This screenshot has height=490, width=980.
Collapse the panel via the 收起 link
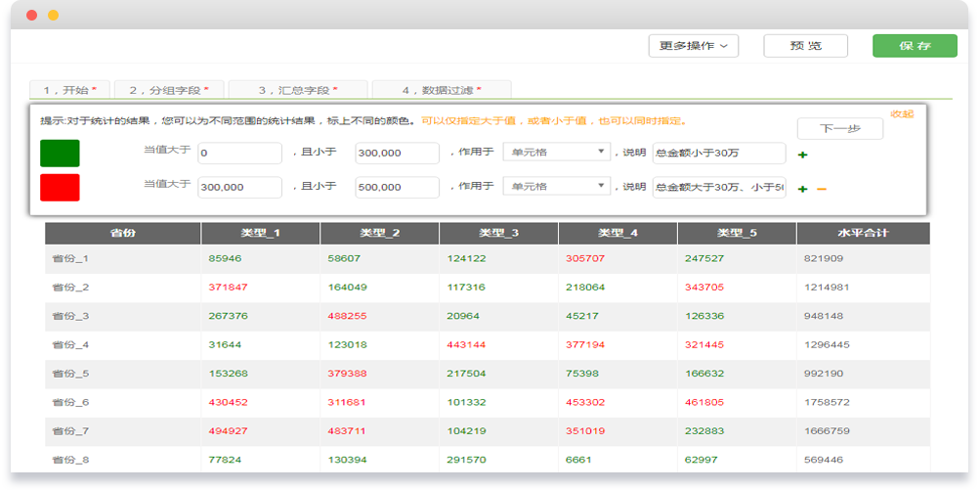(901, 114)
